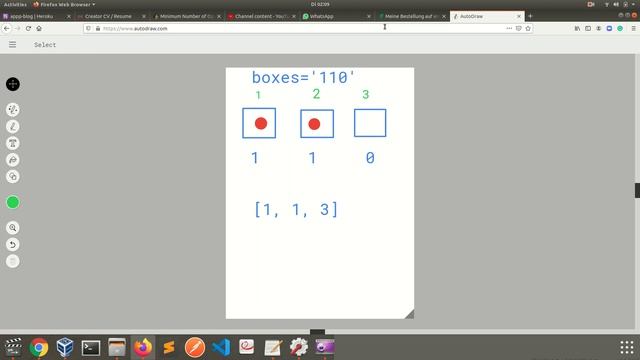Image resolution: width=640 pixels, height=360 pixels.
Task: Open Visual Studio Code from the dock
Action: coord(221,348)
